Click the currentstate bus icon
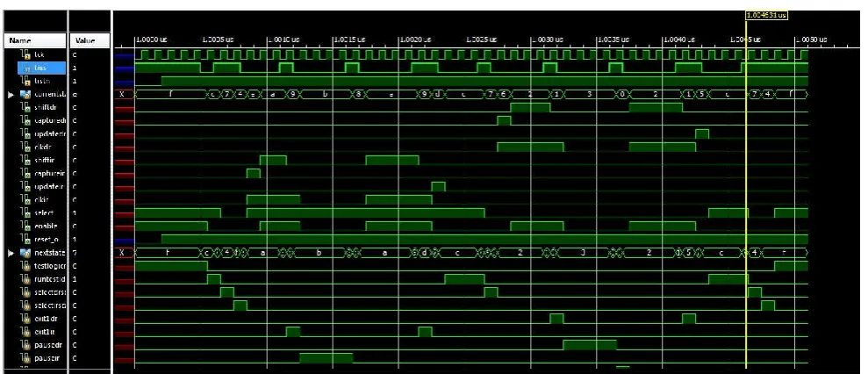 coord(24,95)
